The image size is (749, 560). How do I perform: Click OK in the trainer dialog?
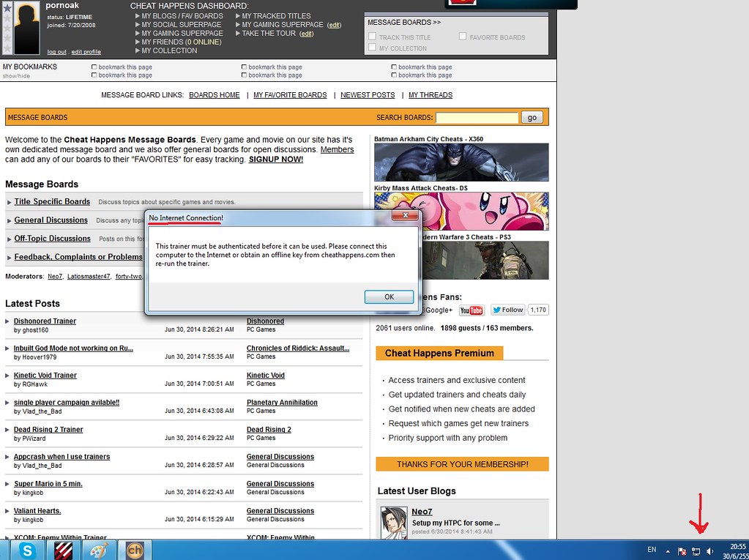point(389,297)
